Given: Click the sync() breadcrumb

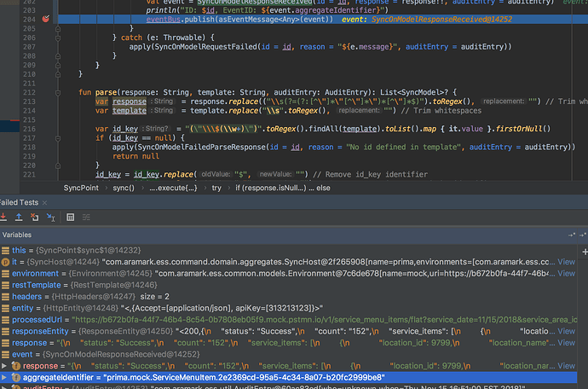Looking at the screenshot, I should 124,188.
